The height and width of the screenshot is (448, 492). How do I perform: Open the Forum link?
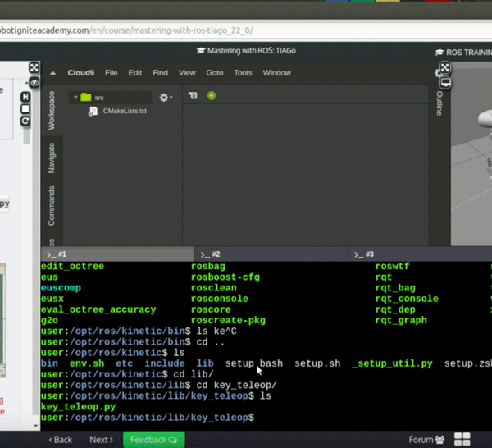click(x=426, y=440)
